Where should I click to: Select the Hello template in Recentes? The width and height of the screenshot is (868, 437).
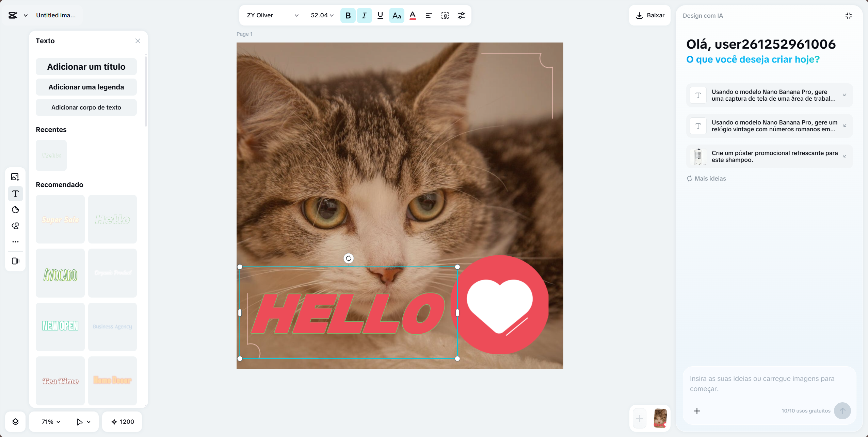(51, 155)
